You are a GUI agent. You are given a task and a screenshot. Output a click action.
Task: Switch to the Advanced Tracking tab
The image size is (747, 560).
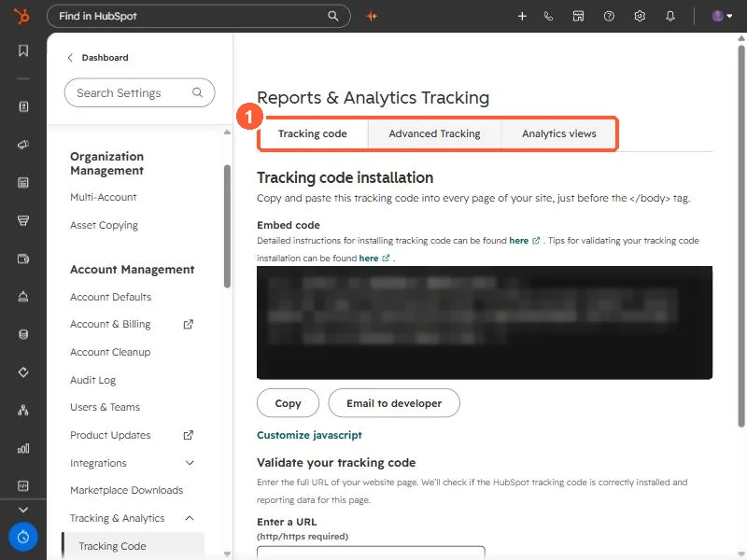[x=434, y=133]
